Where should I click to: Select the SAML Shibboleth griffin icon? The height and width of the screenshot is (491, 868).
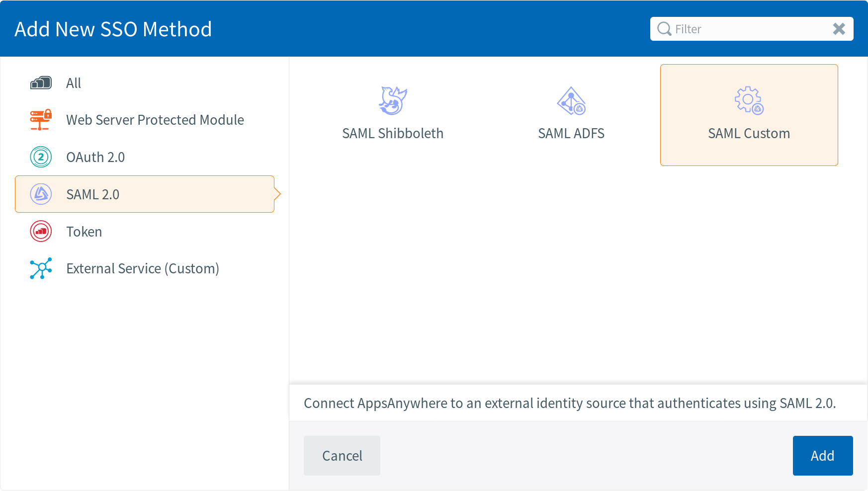click(393, 101)
